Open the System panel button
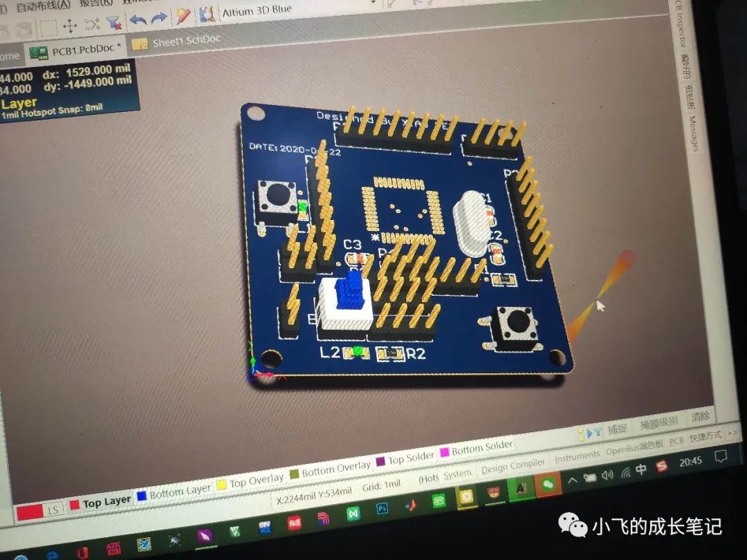The image size is (747, 560). pos(457,474)
